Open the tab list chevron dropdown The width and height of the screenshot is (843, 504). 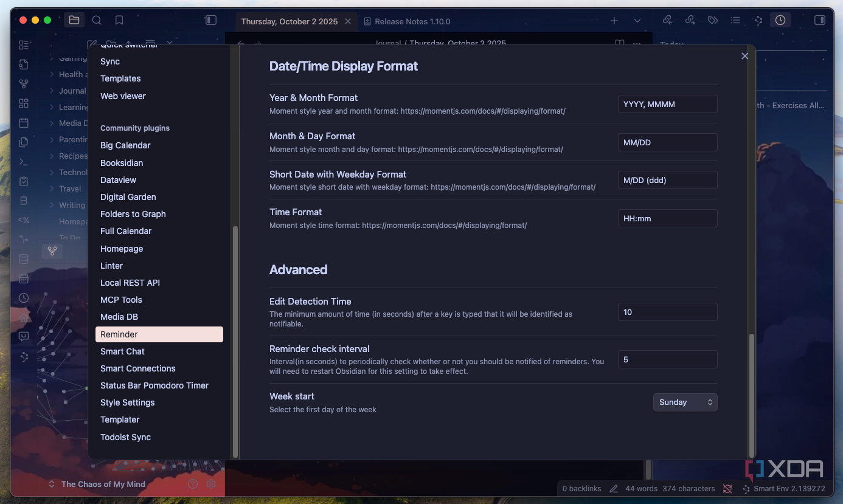click(x=637, y=21)
